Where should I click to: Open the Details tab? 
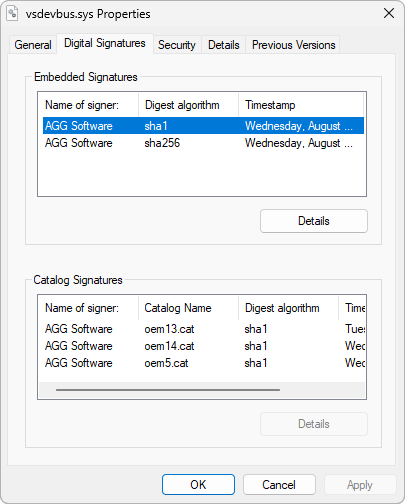pos(224,45)
